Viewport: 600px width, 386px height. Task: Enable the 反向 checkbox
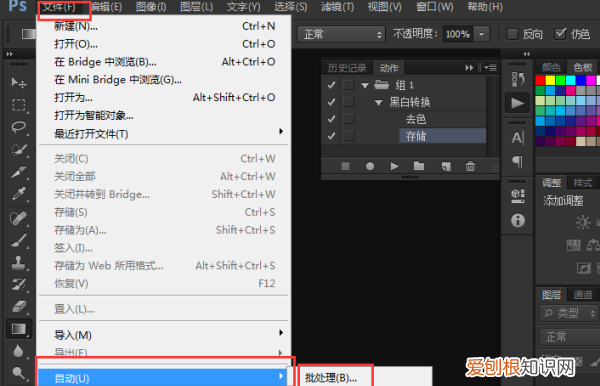click(x=512, y=34)
